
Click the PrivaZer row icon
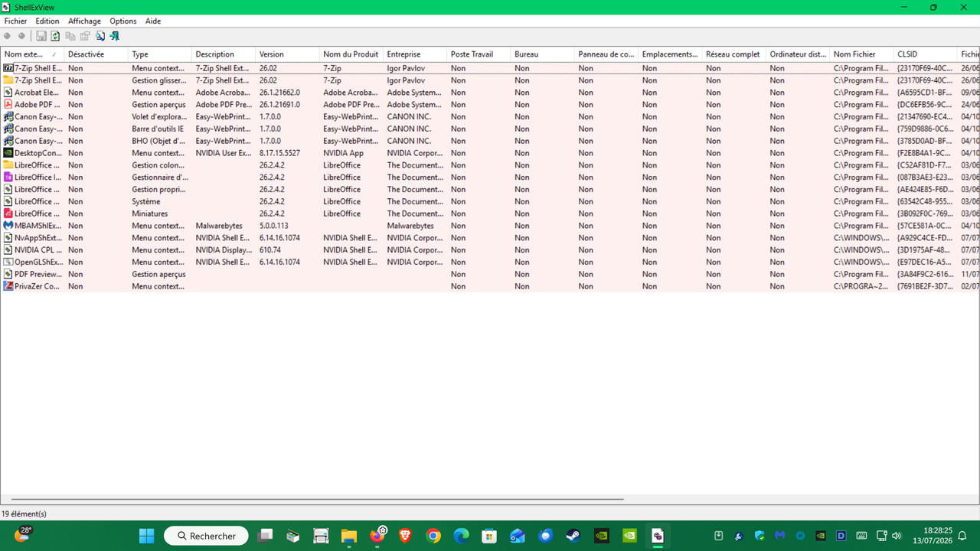coord(8,286)
